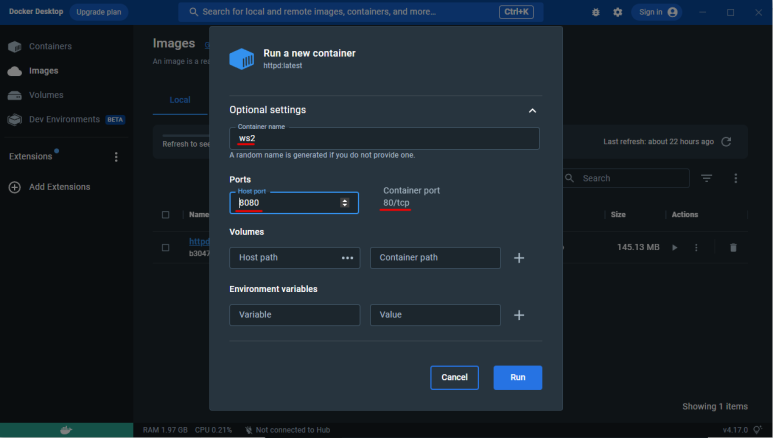Click the container icon in the dialog header
This screenshot has height=438, width=773.
tap(242, 59)
